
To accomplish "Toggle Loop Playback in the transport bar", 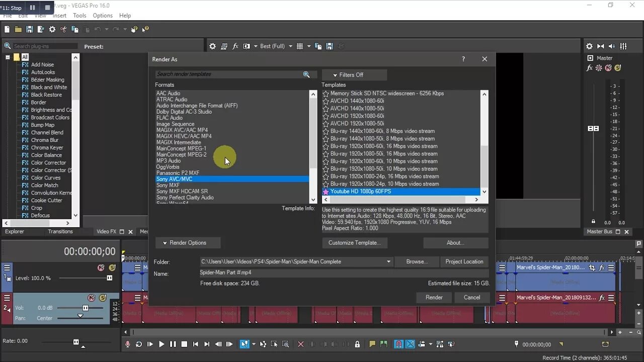I will point(139,344).
